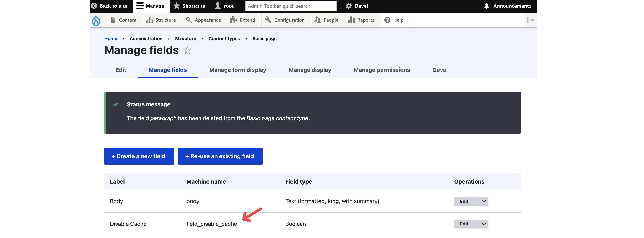
Task: Click Re-use an existing field button
Action: [220, 156]
